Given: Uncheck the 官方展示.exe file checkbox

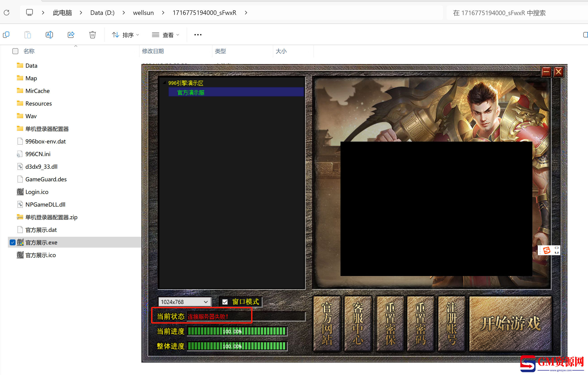Looking at the screenshot, I should tap(12, 242).
